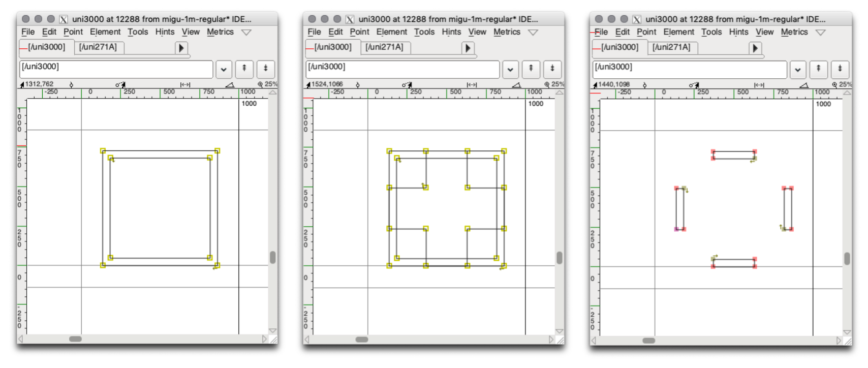Click the horizontal scrollbar thumb in the middle window
This screenshot has height=368, width=868.
(x=362, y=339)
